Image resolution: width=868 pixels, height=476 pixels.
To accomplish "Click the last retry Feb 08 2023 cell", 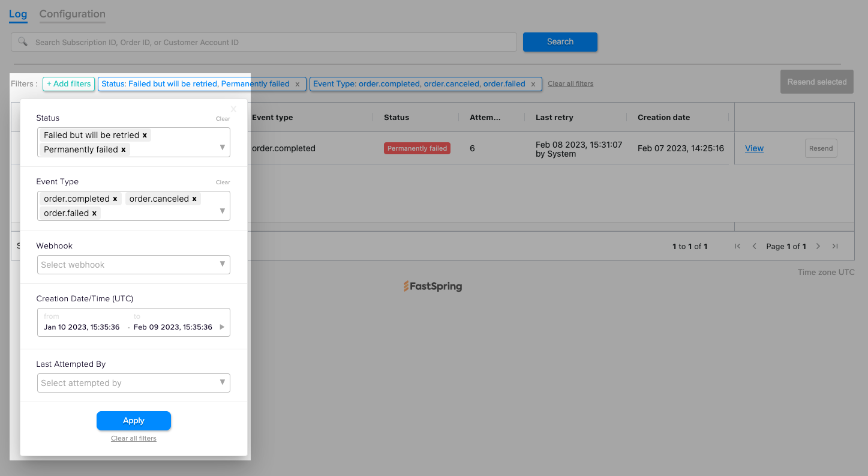I will tap(579, 149).
